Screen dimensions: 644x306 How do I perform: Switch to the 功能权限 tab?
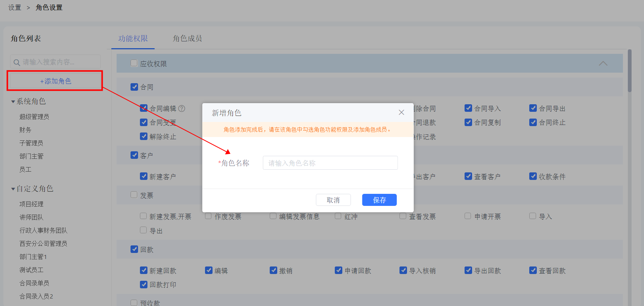[x=133, y=38]
